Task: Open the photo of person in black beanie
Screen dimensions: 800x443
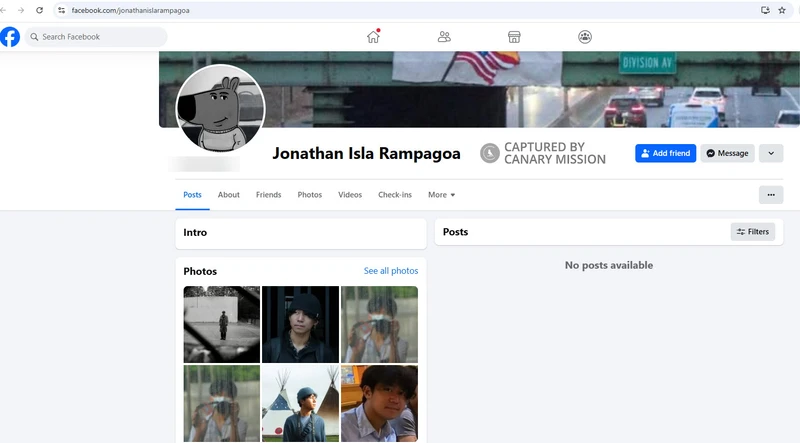Action: (301, 324)
